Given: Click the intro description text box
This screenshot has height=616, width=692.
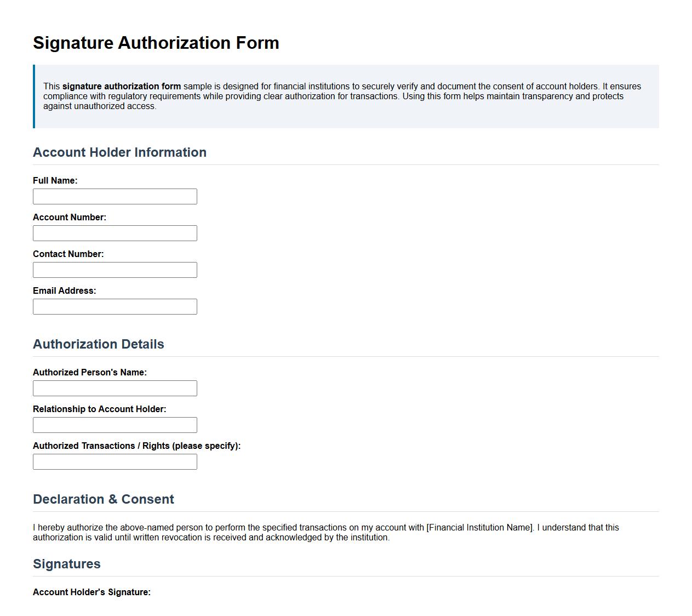Looking at the screenshot, I should (x=346, y=95).
